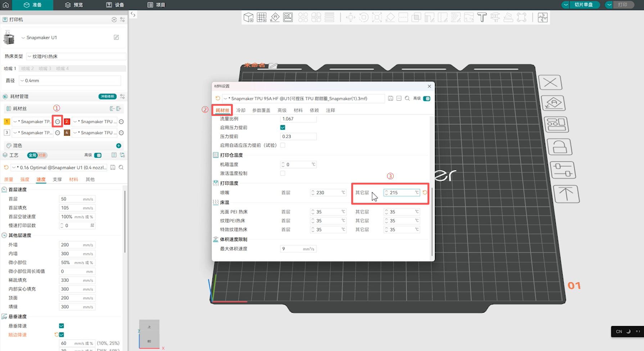The width and height of the screenshot is (644, 351).
Task: Open printer settings sliders icon in 打印机 header
Action: [x=122, y=19]
